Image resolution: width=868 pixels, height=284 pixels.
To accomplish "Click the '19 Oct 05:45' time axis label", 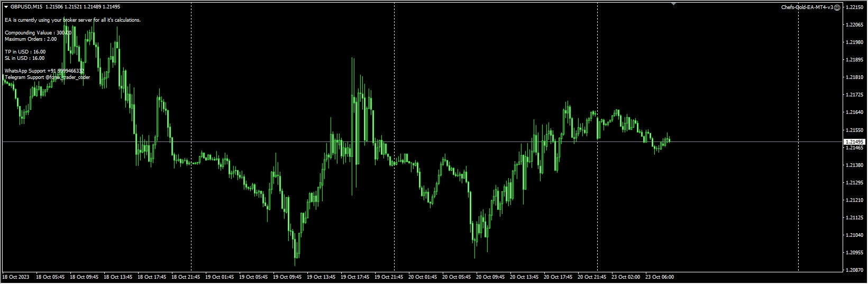I will 254,277.
